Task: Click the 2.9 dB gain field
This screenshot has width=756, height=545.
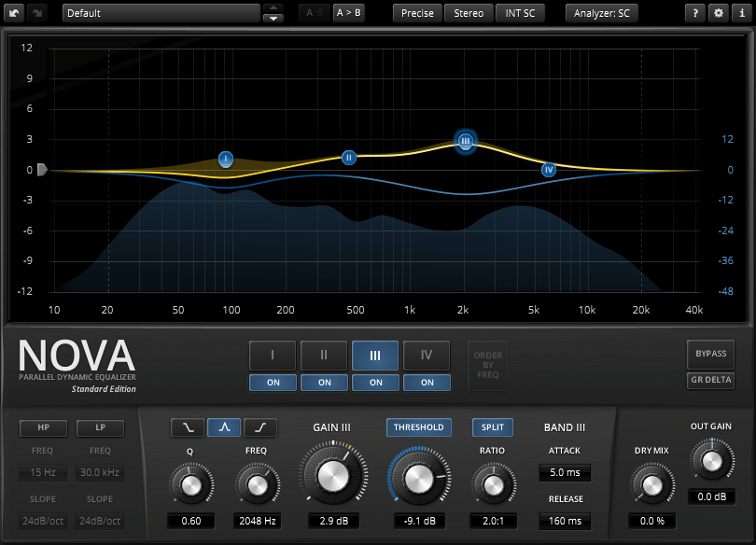Action: (x=333, y=521)
